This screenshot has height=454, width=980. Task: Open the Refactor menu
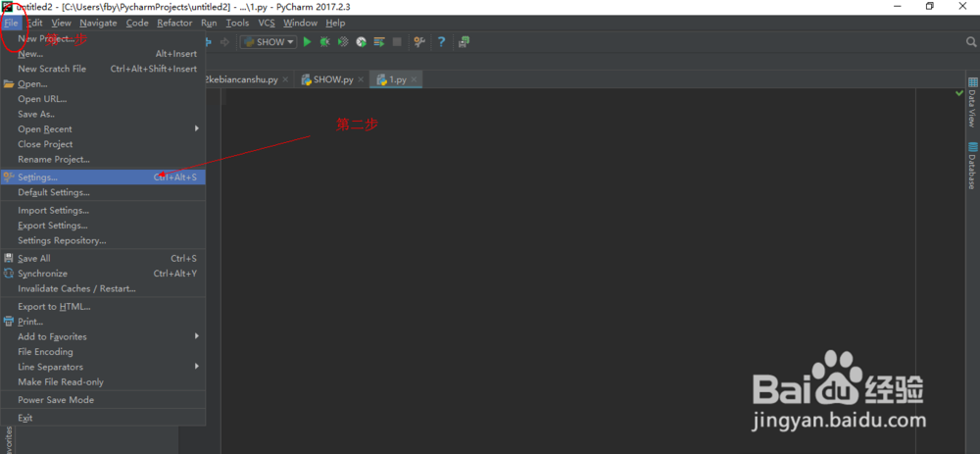175,24
